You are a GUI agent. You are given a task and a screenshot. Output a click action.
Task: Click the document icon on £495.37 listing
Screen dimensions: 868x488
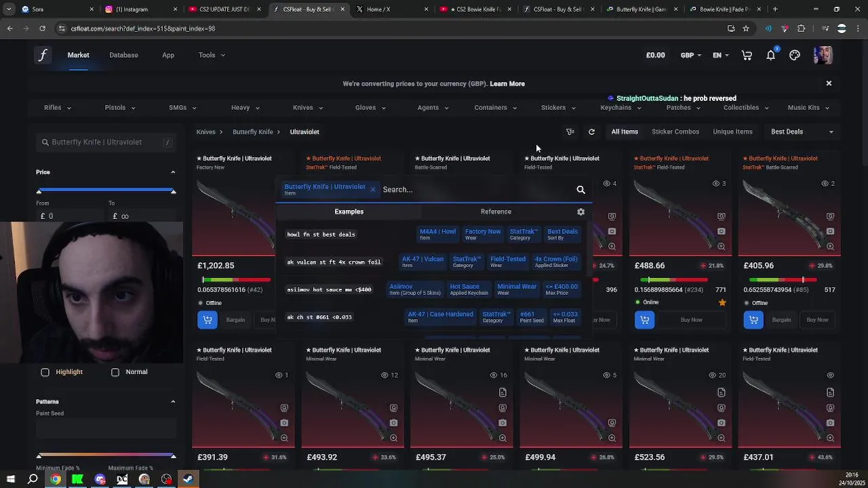pos(502,392)
